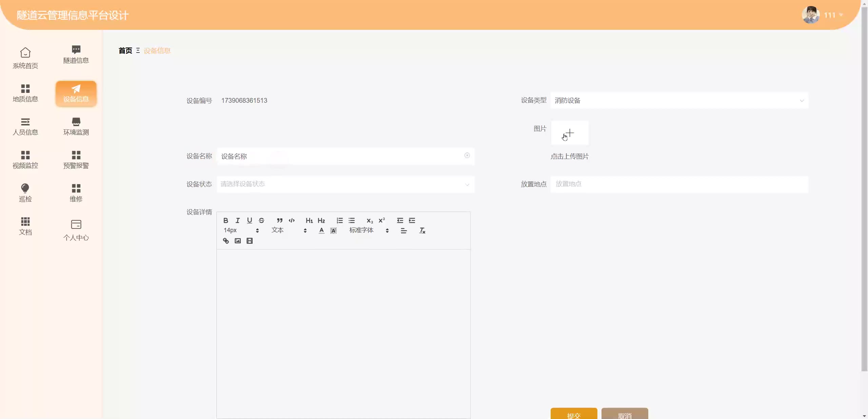The height and width of the screenshot is (419, 868).
Task: Toggle strikethrough formatting button
Action: [261, 220]
